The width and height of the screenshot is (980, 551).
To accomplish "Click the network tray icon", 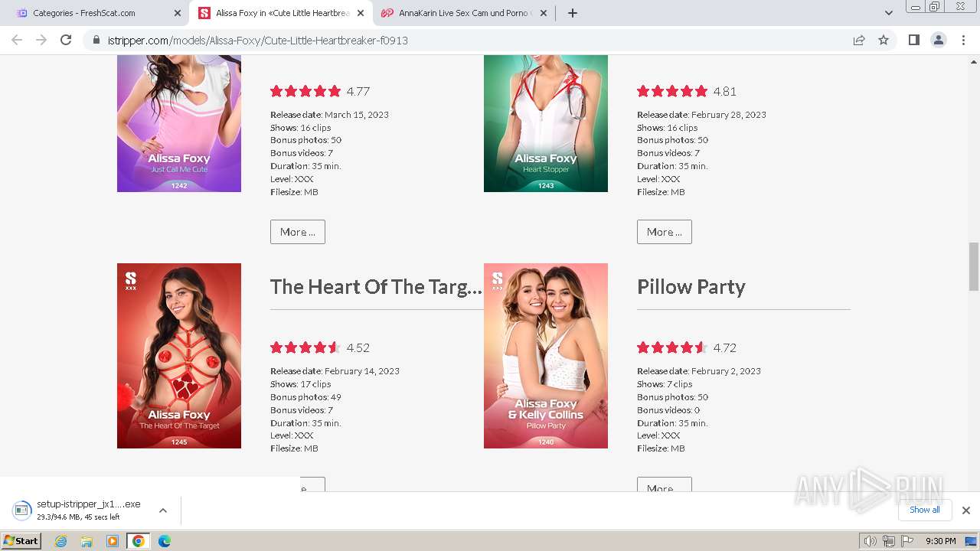I will [x=888, y=541].
